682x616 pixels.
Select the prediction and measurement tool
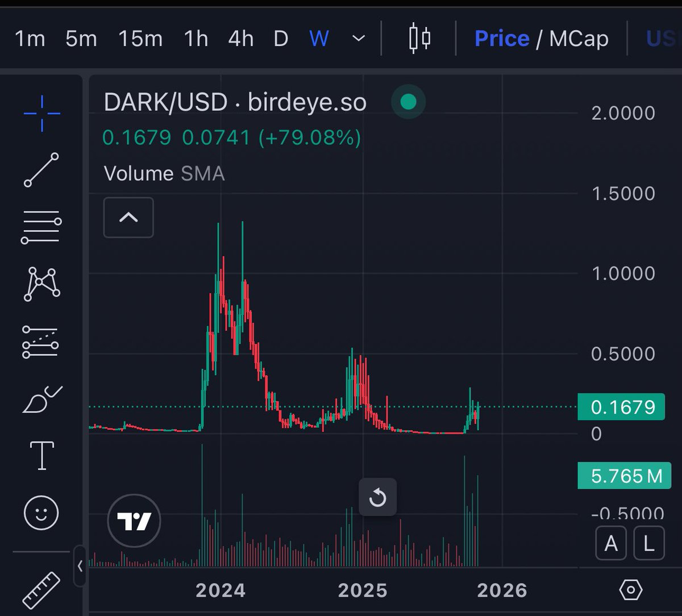tap(41, 341)
